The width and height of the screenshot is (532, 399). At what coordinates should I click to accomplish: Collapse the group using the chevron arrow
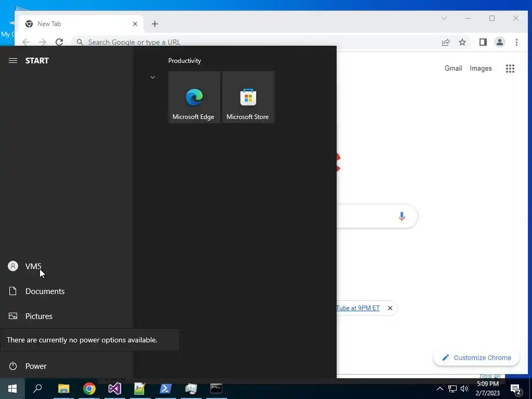tap(153, 77)
